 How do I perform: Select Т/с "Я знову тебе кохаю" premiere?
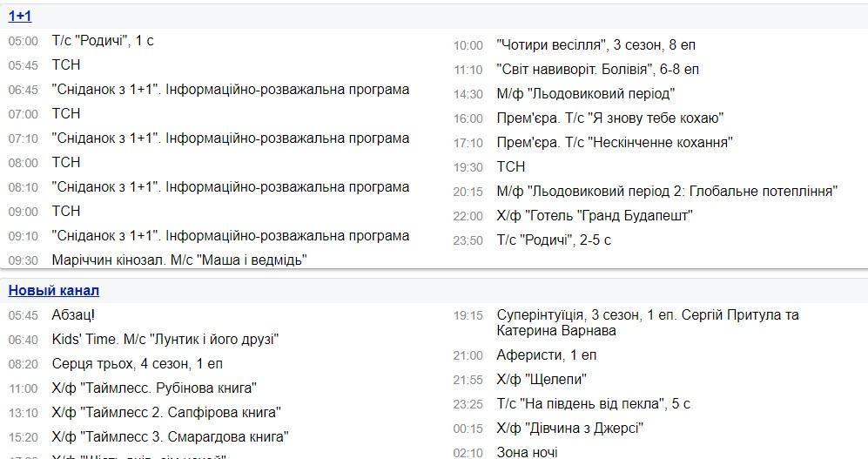[x=610, y=118]
